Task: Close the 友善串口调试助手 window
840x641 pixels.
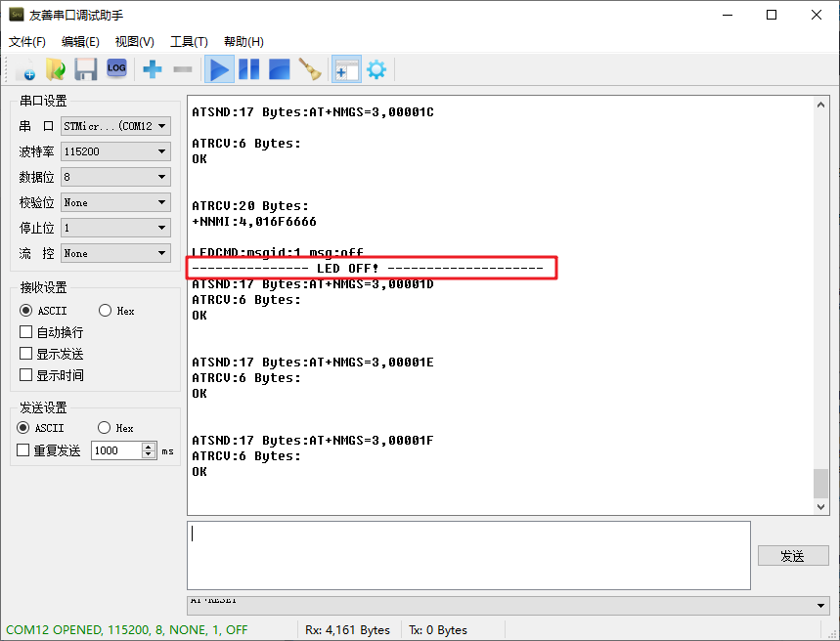Action: pos(817,15)
